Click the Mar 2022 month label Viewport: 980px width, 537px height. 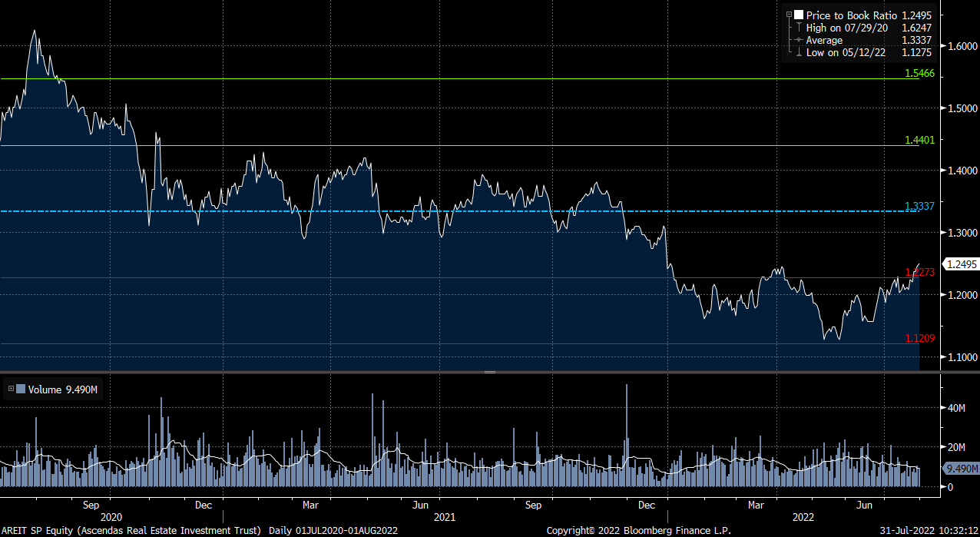757,506
